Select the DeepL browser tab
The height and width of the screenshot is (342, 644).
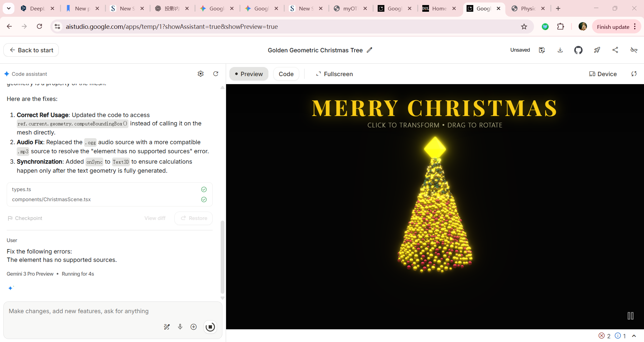pos(34,8)
